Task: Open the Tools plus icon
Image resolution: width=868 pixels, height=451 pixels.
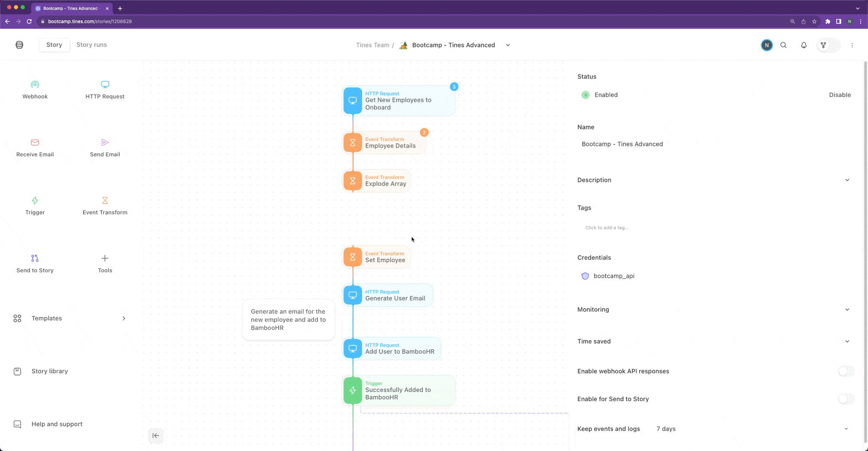Action: (105, 258)
